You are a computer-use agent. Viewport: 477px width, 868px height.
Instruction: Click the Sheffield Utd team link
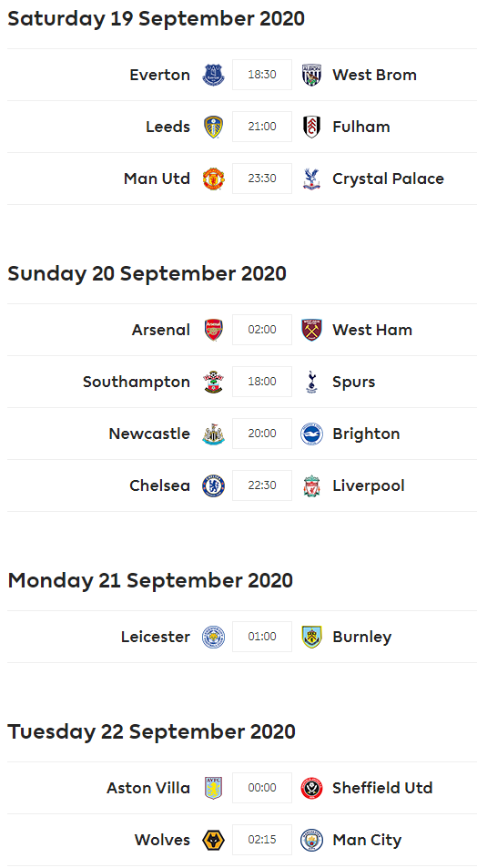click(382, 788)
